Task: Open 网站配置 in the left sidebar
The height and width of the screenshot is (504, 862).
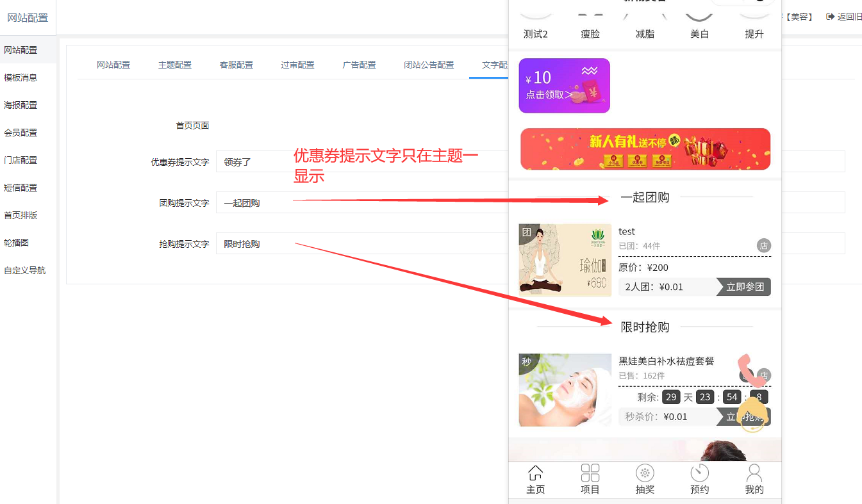Action: tap(28, 50)
